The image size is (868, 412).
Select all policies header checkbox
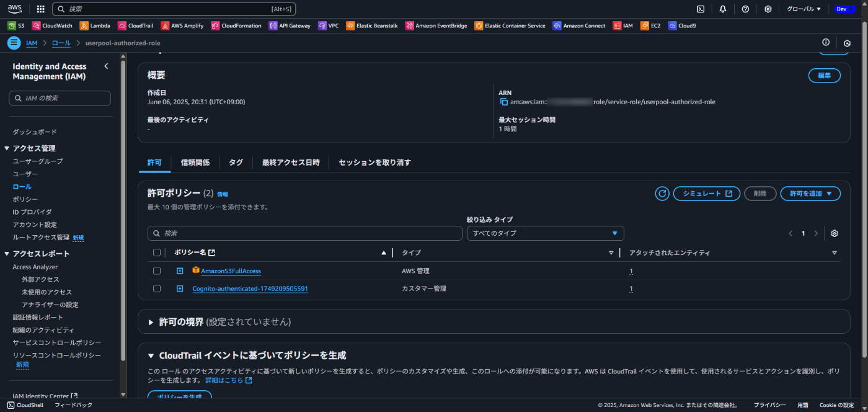(157, 253)
